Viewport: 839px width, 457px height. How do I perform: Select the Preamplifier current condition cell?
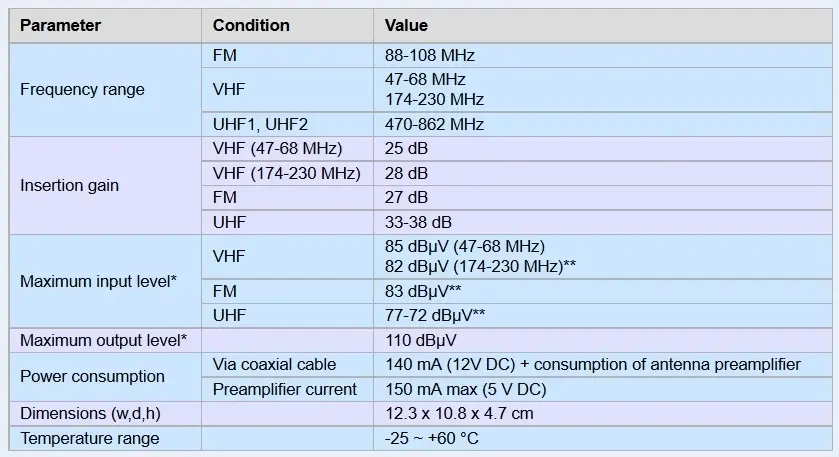click(x=287, y=389)
